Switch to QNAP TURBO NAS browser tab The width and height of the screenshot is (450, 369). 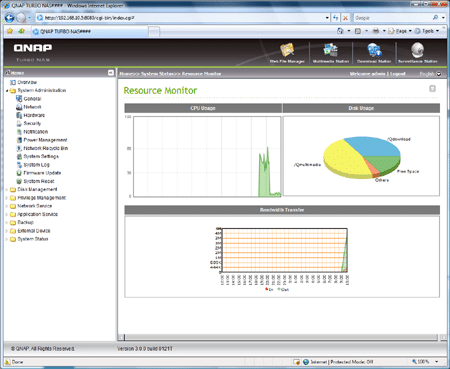click(90, 31)
